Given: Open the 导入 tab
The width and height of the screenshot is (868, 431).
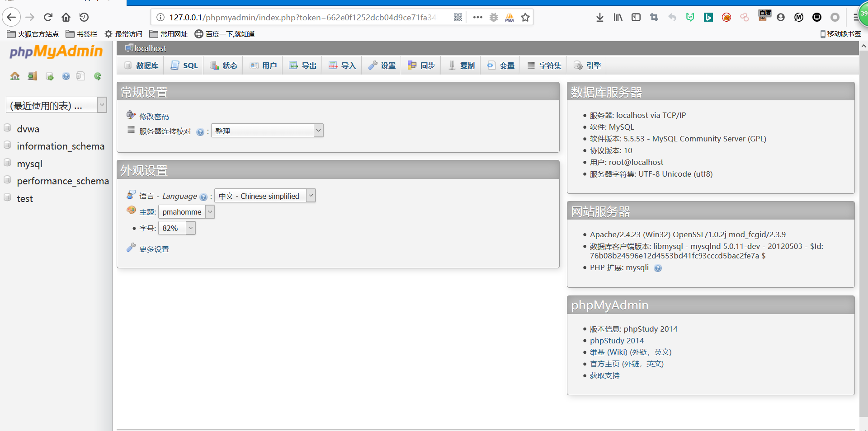Looking at the screenshot, I should click(342, 66).
